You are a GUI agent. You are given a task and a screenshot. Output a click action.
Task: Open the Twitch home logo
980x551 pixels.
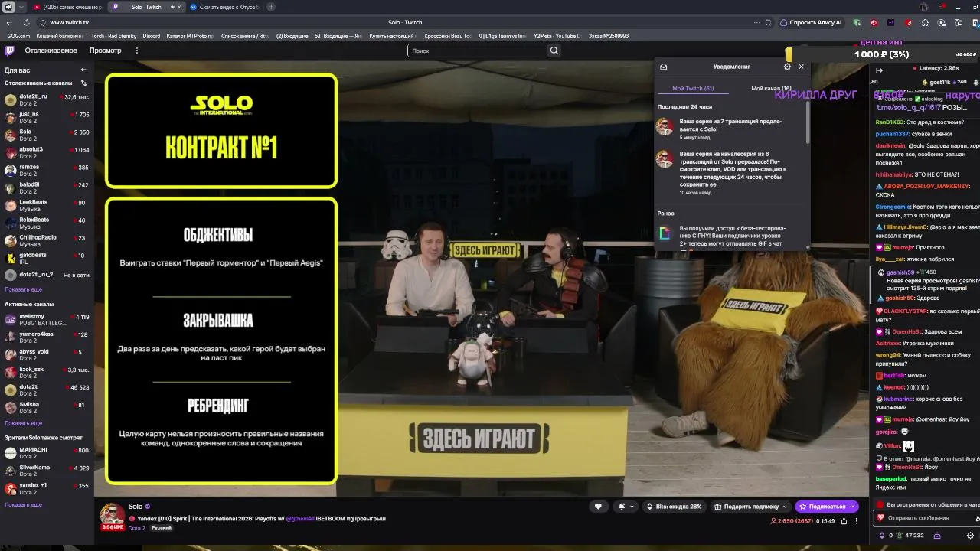point(9,51)
